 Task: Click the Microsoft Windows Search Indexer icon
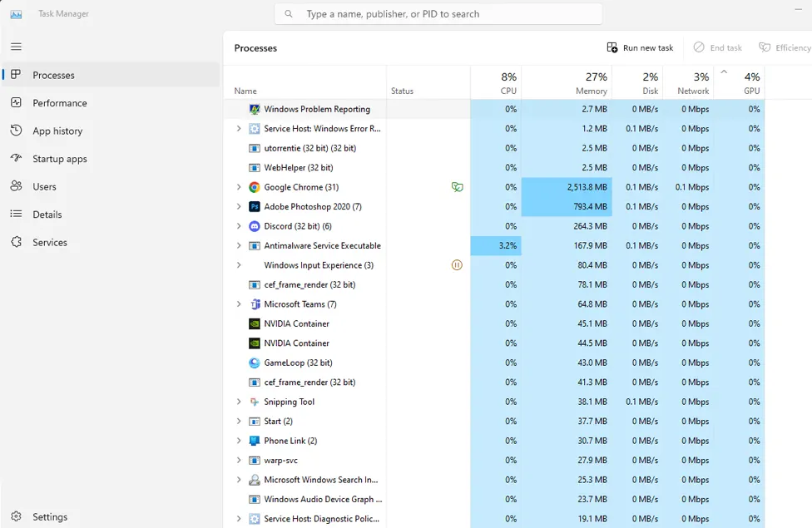coord(255,480)
